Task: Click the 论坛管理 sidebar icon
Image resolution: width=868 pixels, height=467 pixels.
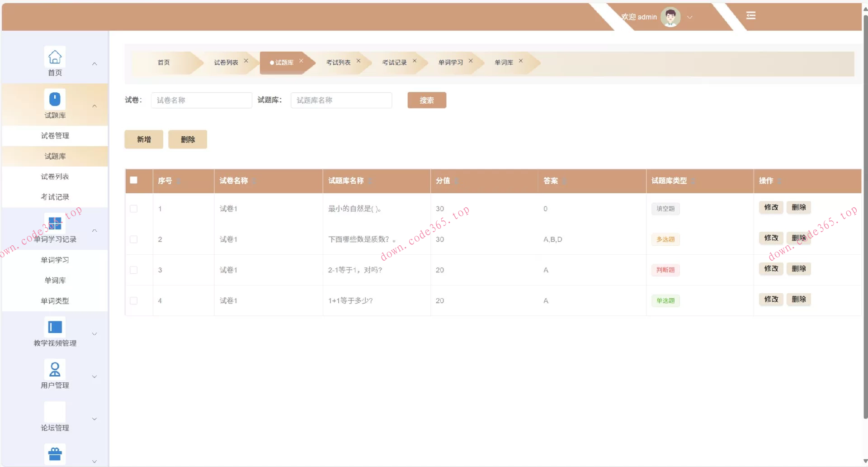Action: click(x=55, y=412)
